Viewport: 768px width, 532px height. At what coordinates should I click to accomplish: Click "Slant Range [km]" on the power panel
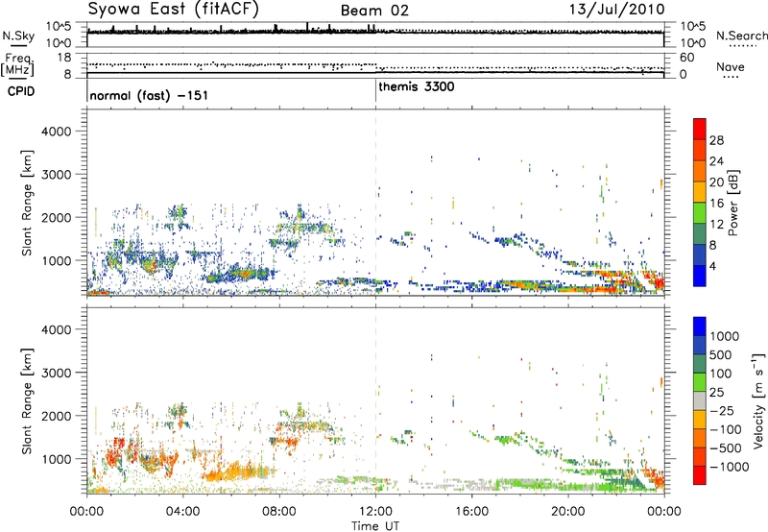click(x=27, y=203)
